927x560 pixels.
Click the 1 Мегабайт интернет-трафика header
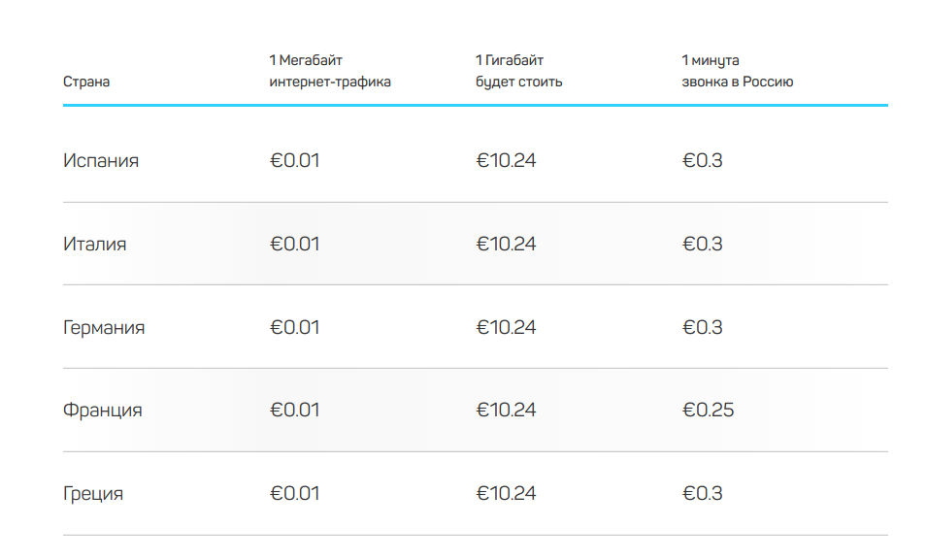tap(330, 71)
